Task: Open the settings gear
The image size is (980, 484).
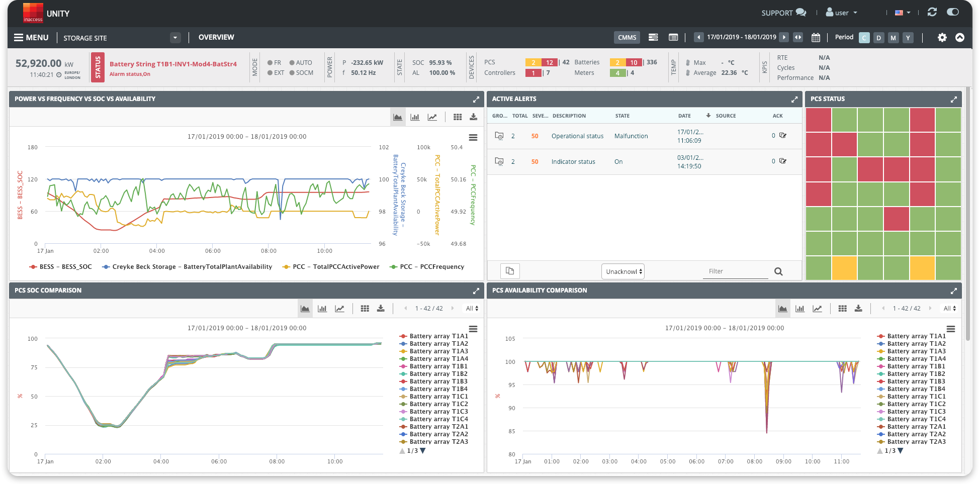Action: click(942, 38)
